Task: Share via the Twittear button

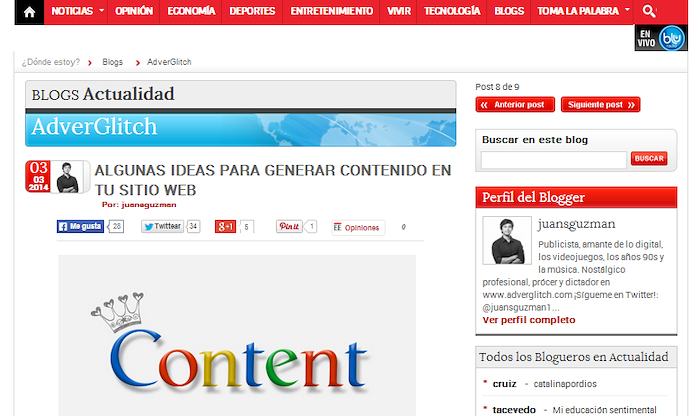Action: pyautogui.click(x=162, y=226)
